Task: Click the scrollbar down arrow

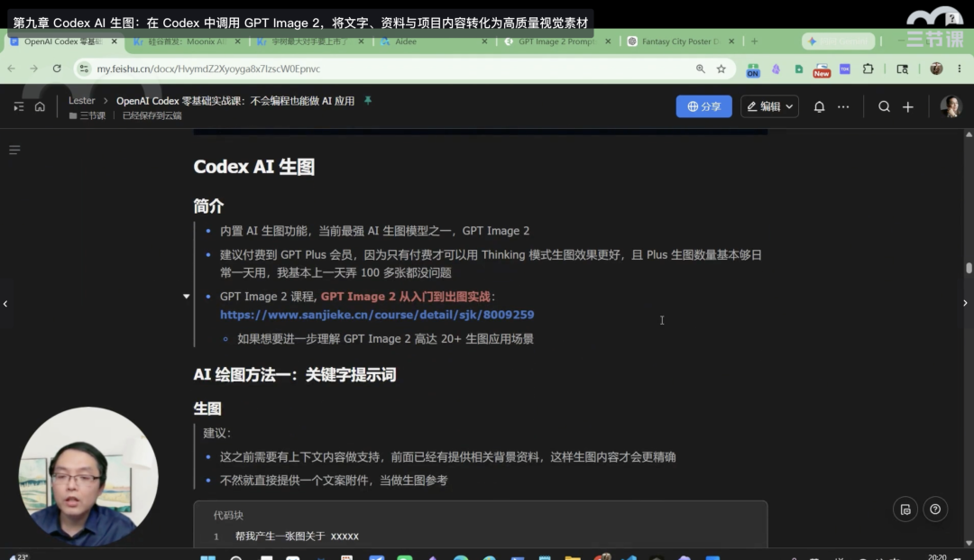Action: 969,543
